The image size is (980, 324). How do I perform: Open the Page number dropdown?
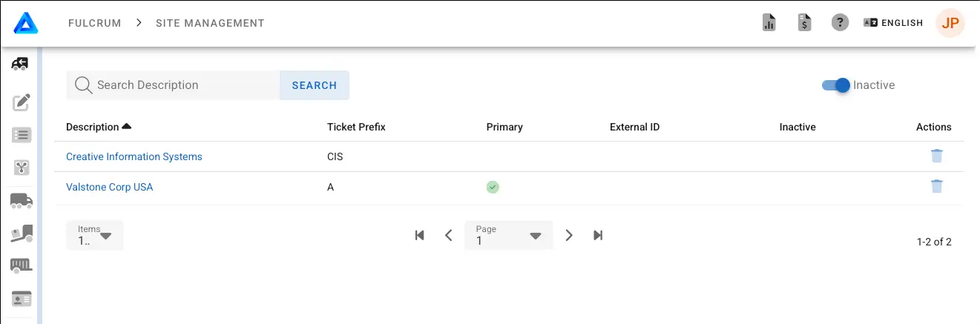click(508, 235)
